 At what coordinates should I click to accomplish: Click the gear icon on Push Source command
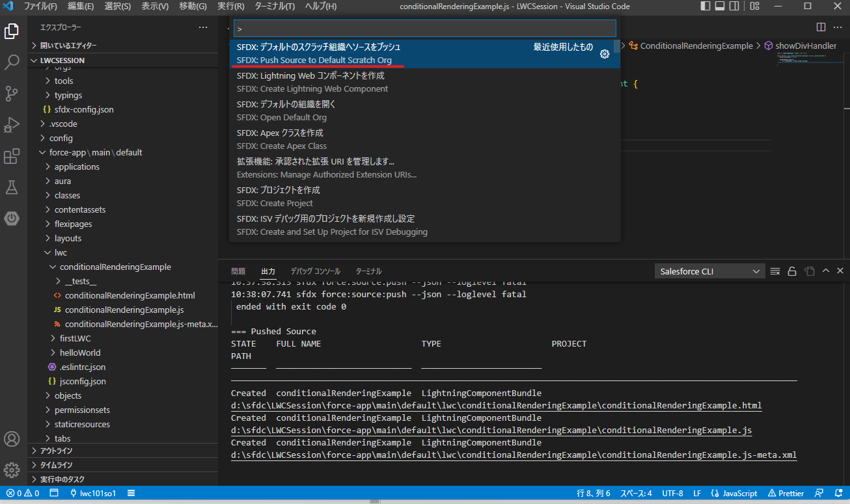(x=605, y=54)
